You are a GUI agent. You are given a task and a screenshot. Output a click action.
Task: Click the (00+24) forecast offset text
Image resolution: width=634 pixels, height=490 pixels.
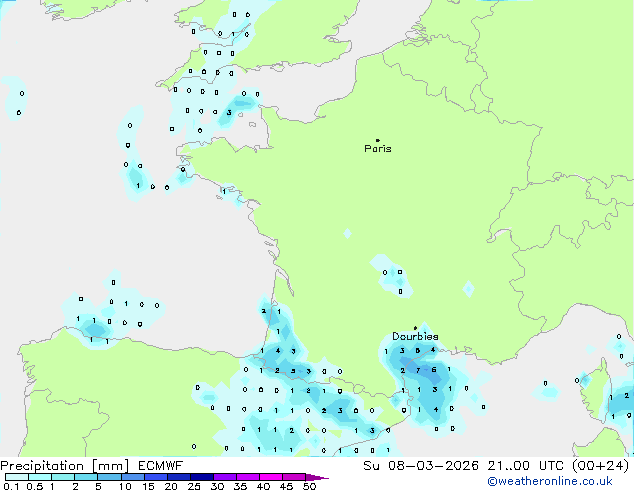click(600, 466)
